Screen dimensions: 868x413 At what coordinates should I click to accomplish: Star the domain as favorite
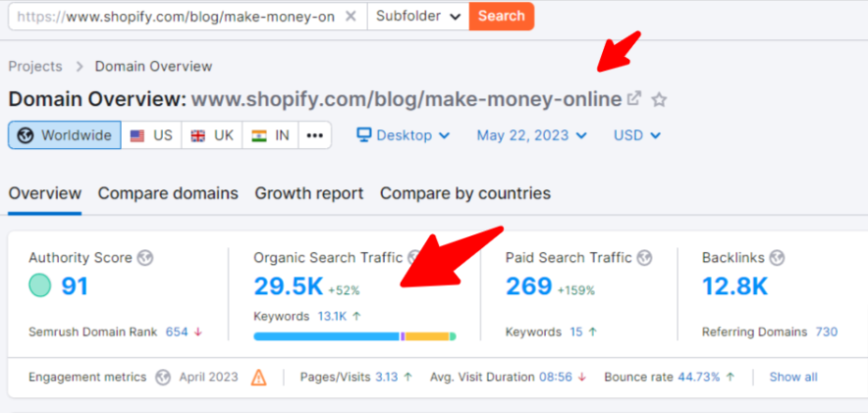pos(659,100)
